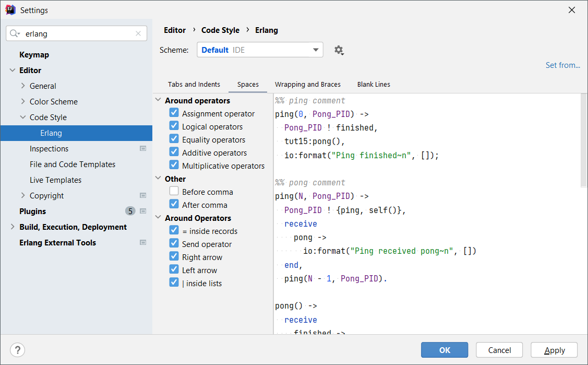Disable spaces around Additive operators

pos(174,151)
